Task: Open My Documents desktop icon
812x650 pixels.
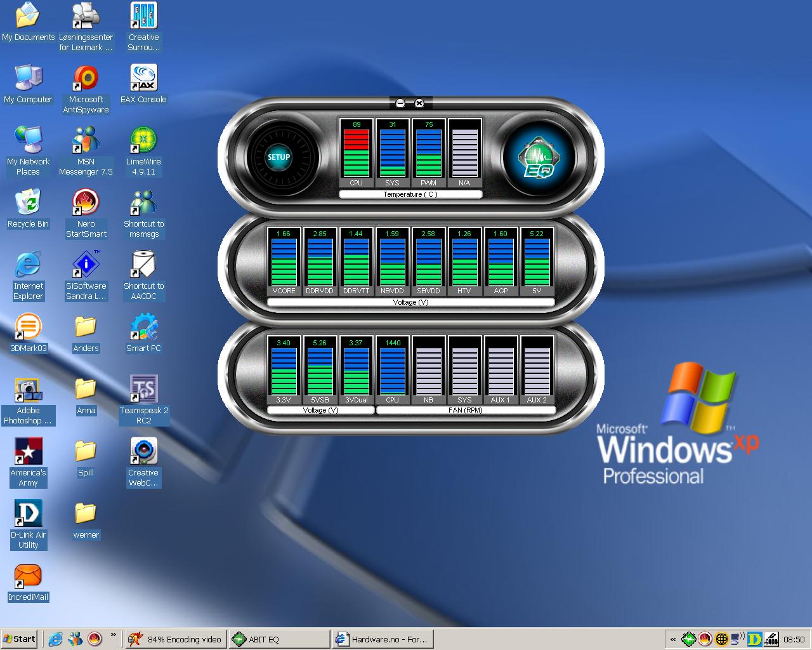Action: (28, 22)
